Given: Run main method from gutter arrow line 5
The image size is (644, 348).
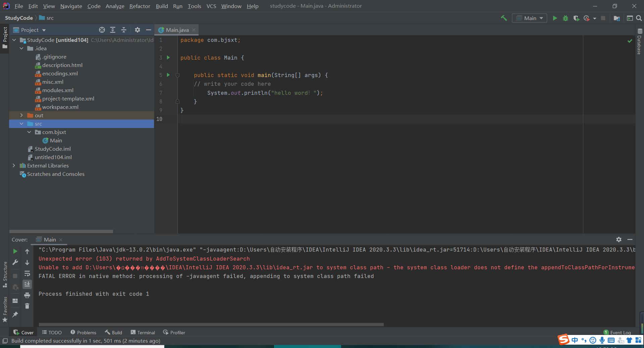Looking at the screenshot, I should click(x=168, y=75).
